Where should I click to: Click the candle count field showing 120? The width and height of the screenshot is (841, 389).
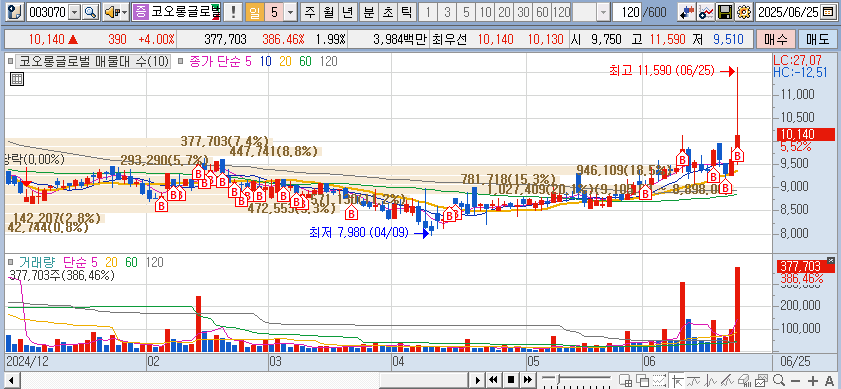[x=628, y=12]
